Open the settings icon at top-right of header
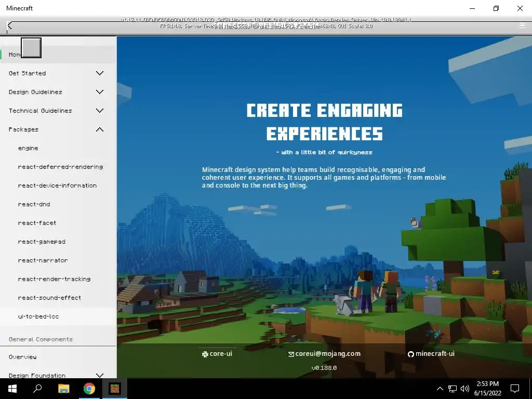 (x=522, y=25)
